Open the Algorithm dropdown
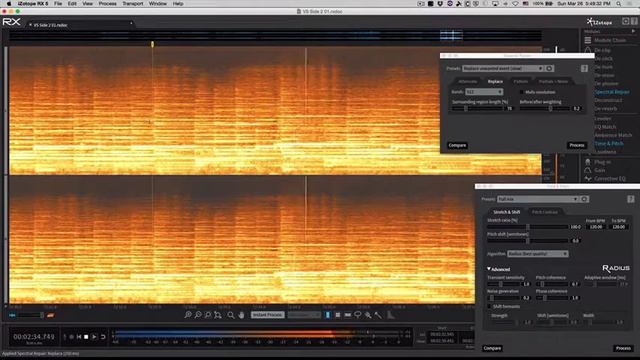 [x=538, y=254]
